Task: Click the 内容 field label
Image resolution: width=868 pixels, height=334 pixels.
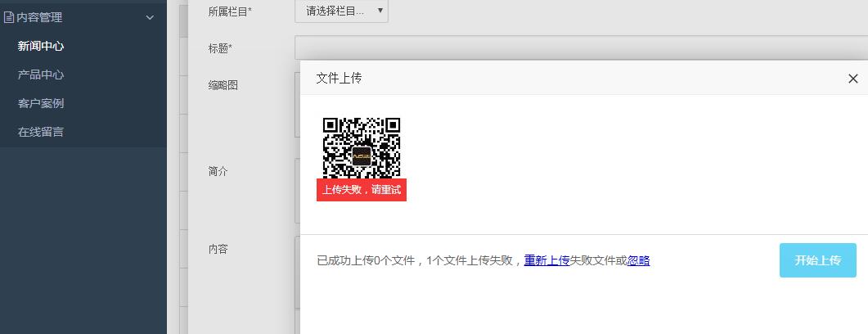Action: click(218, 249)
